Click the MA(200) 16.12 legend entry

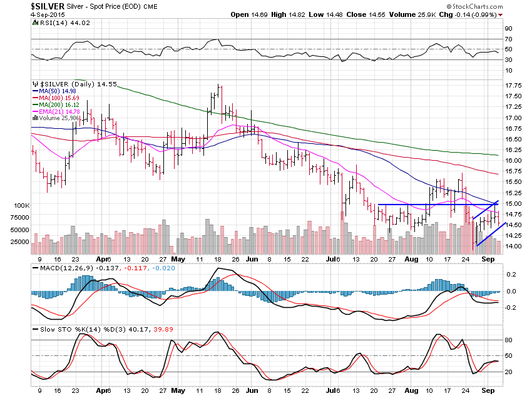[x=56, y=104]
